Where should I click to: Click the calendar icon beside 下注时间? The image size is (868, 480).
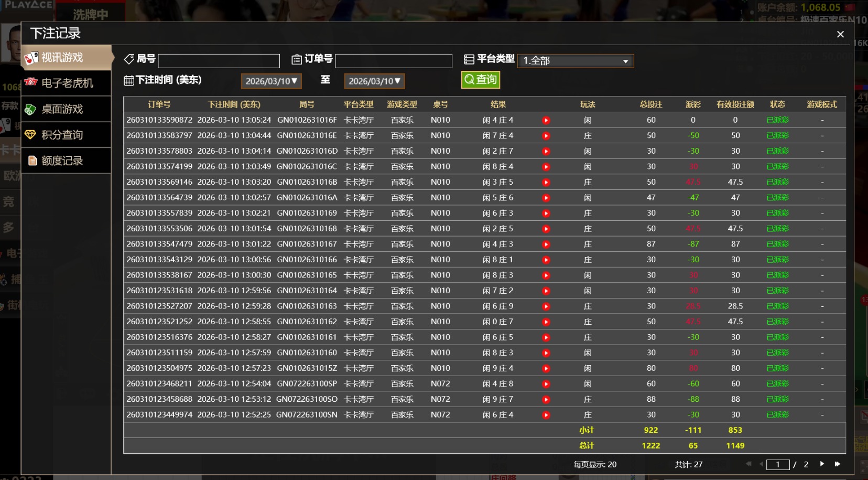128,80
